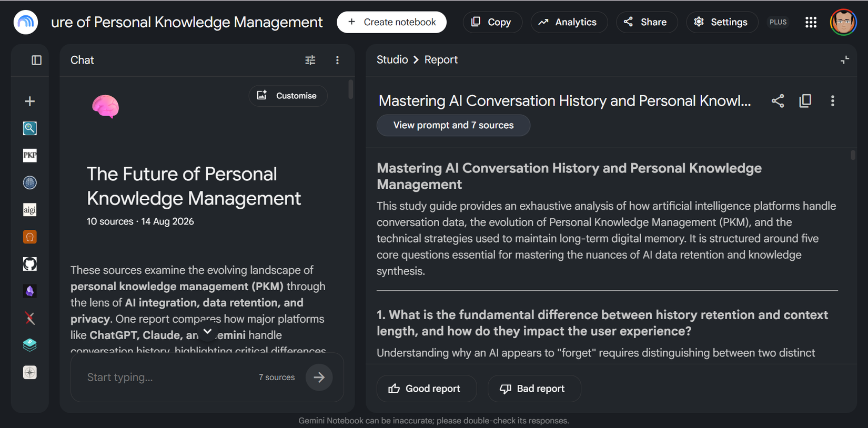Click the notebook app logo icon
The height and width of the screenshot is (428, 868).
pos(26,22)
